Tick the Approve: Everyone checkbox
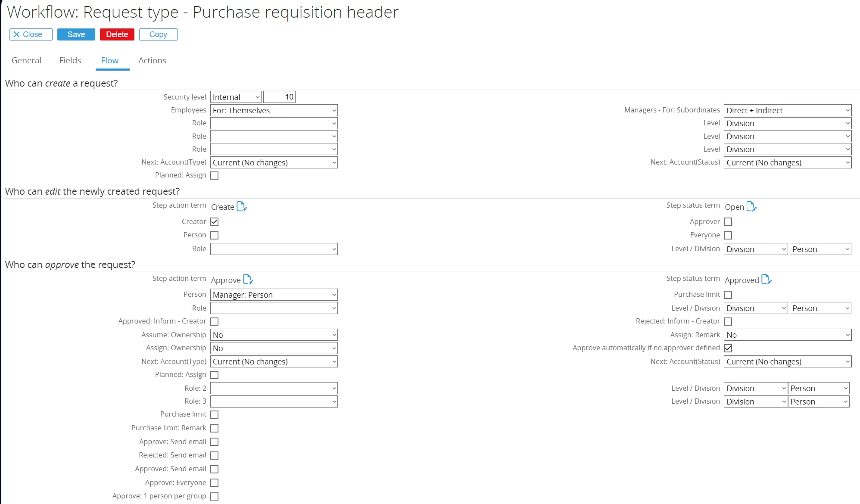This screenshot has height=504, width=860. pyautogui.click(x=215, y=482)
